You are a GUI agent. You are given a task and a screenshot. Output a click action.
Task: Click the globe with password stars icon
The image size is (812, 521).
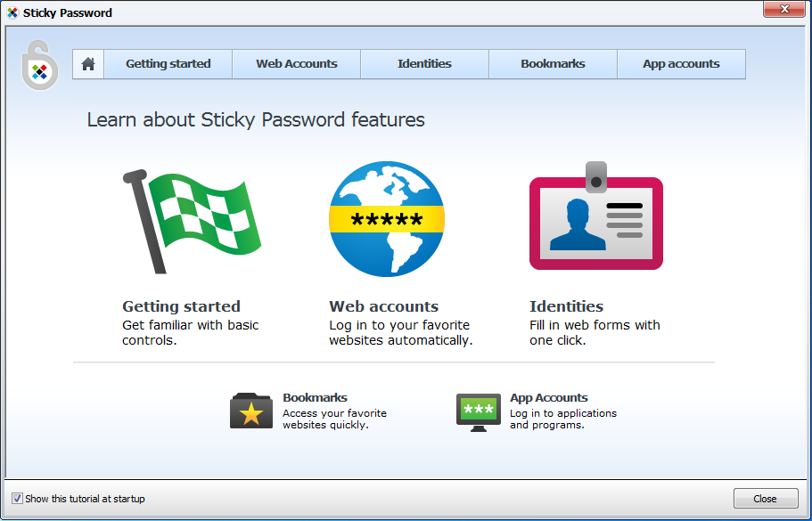(x=387, y=219)
